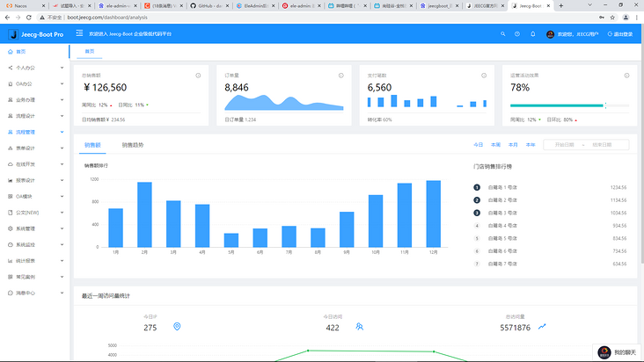Open help via the question mark icon
Viewport: 644px width, 362px height.
coord(518,34)
